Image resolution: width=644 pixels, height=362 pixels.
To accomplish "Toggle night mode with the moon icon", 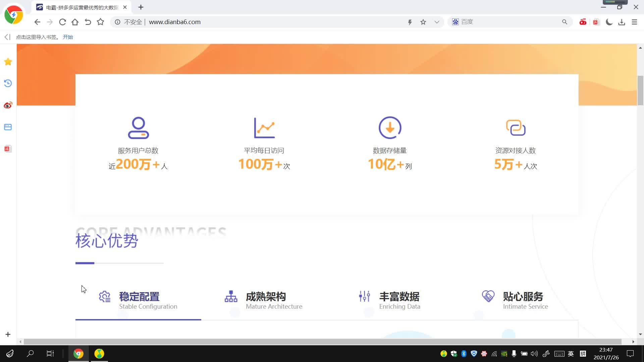I will click(609, 22).
